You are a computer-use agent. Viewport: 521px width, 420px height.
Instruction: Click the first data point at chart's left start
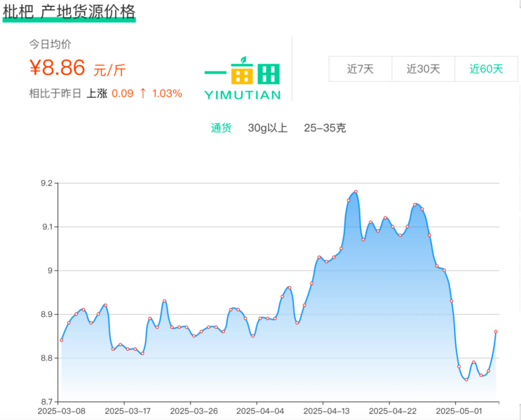[x=62, y=340]
